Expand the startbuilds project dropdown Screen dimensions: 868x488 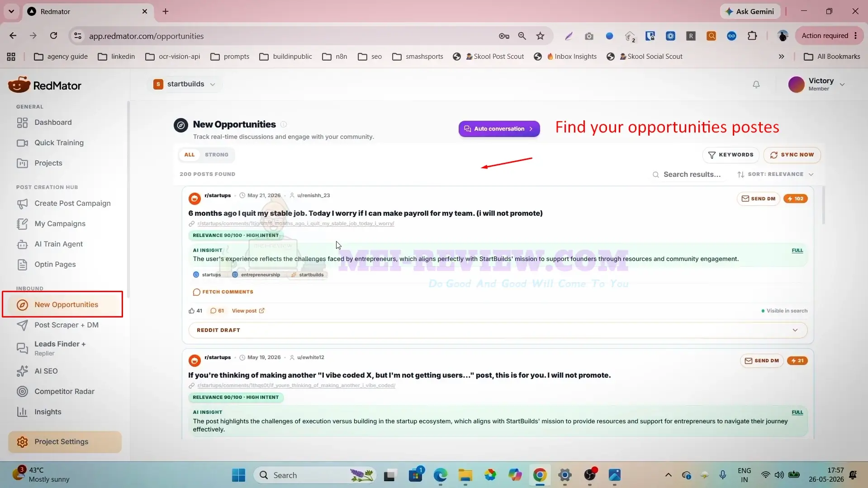click(185, 84)
